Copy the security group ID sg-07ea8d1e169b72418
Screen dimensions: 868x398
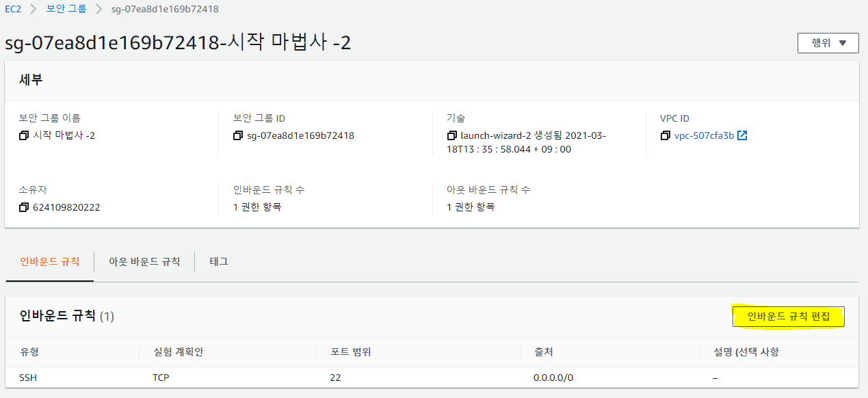click(238, 135)
